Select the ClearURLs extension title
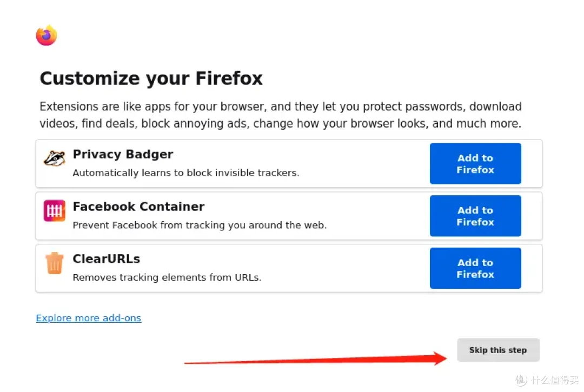This screenshot has width=584, height=392. (x=107, y=259)
